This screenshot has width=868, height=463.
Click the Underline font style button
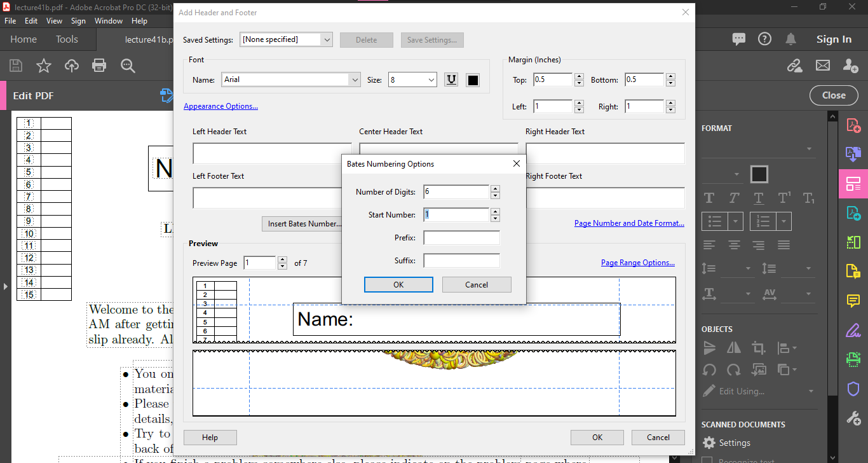[451, 80]
